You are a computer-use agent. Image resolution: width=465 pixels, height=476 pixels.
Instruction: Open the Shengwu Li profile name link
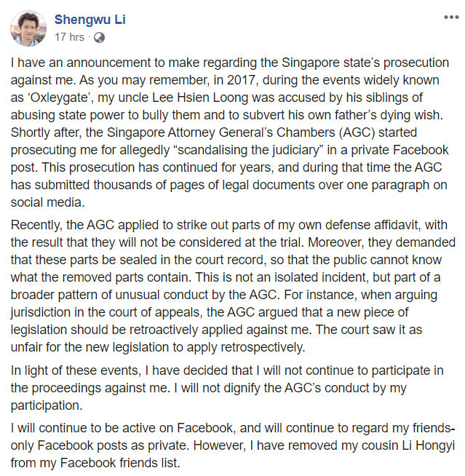(x=90, y=20)
